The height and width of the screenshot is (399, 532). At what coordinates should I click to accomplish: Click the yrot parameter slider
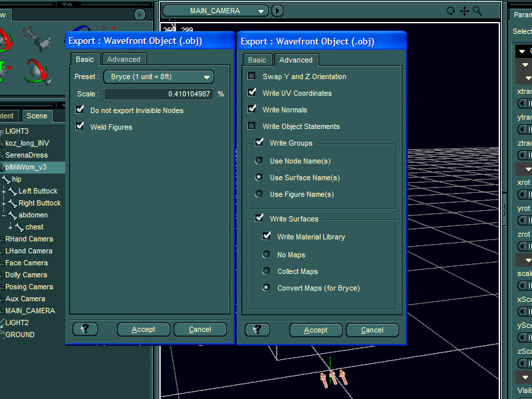click(525, 221)
